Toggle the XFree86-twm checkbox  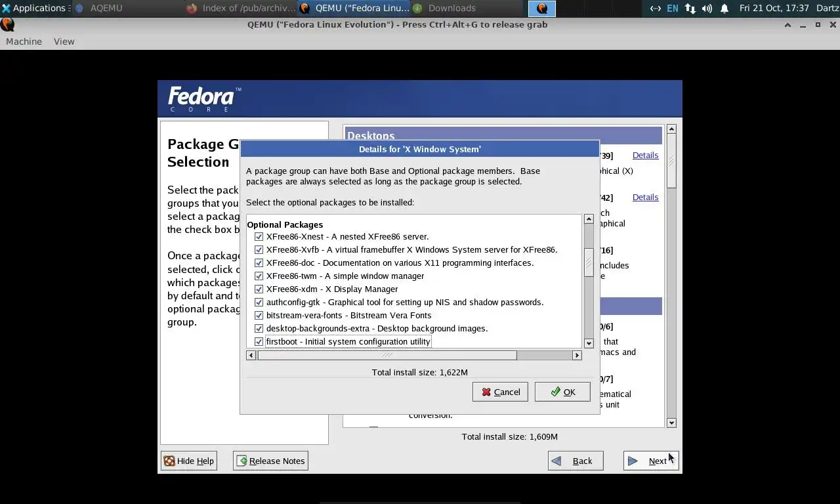pos(259,276)
